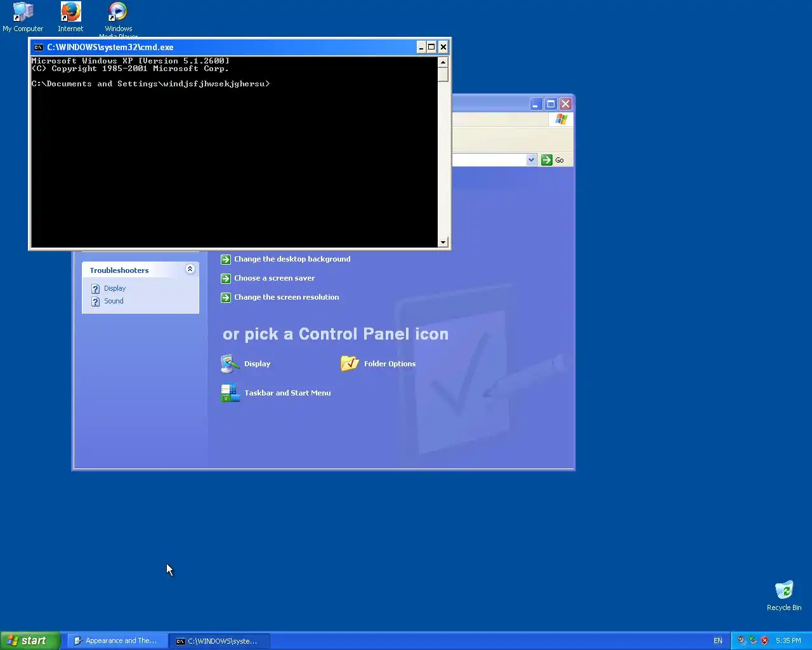Screen dimensions: 812x650
Task: Click the arrow icon beside Choose a screen saver
Action: click(225, 278)
